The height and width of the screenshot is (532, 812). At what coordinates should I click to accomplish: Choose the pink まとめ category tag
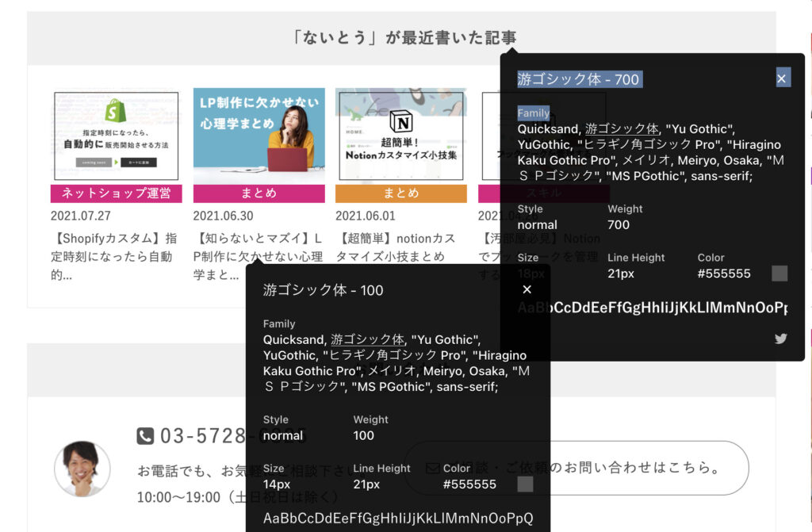259,193
